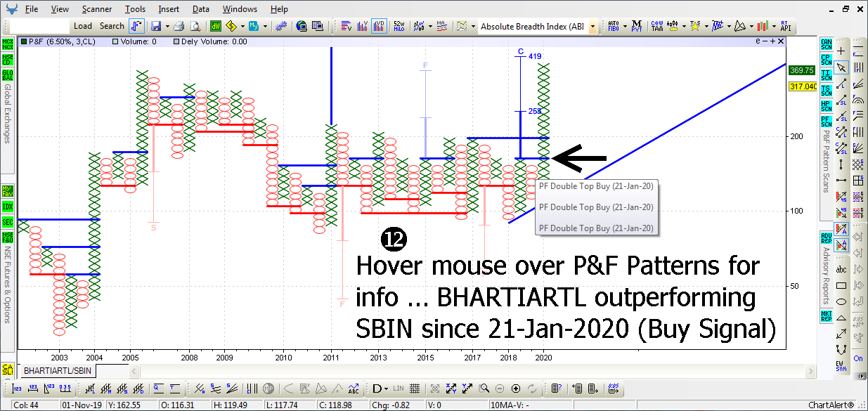Open the File menu
This screenshot has width=868, height=411.
(31, 9)
